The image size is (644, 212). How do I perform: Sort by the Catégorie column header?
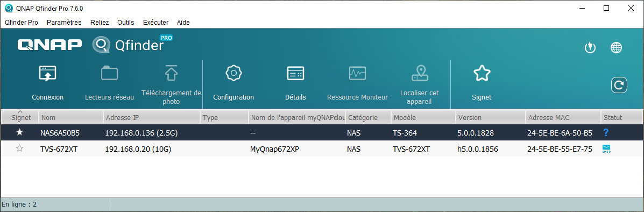coord(369,117)
